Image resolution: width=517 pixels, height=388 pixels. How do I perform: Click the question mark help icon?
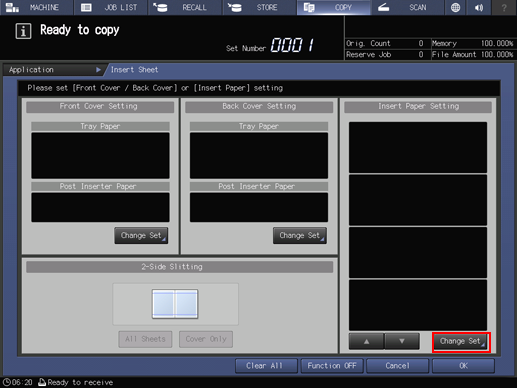click(504, 7)
